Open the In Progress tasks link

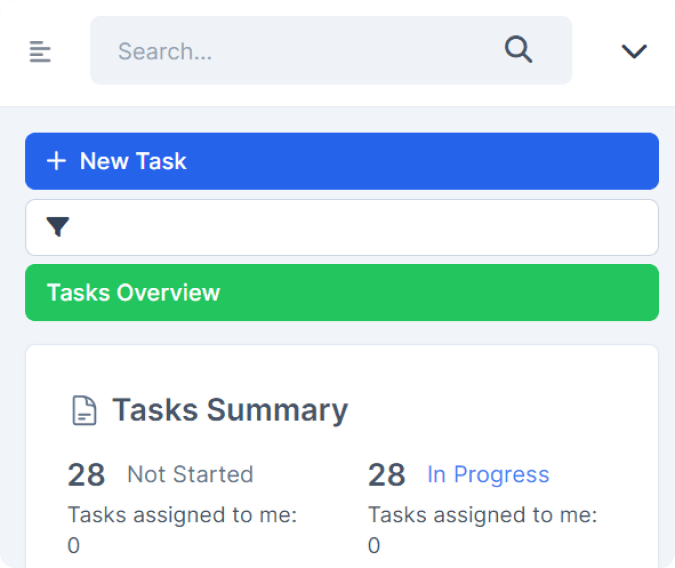(x=488, y=475)
